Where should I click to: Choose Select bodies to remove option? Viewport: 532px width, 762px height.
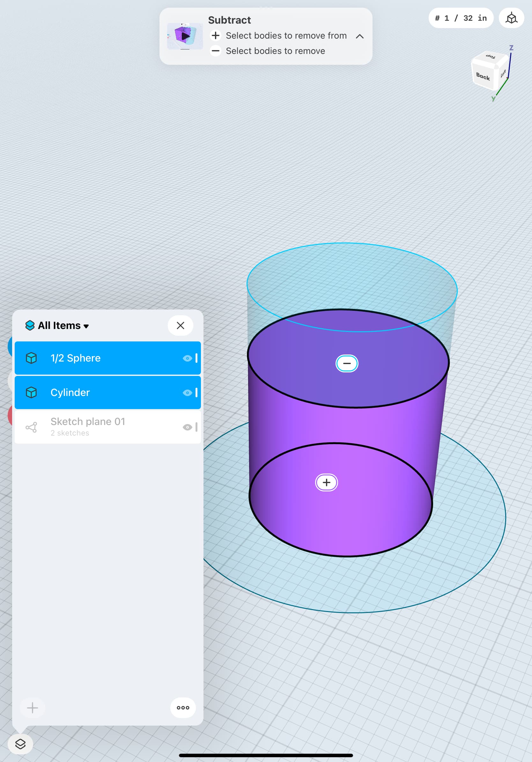[x=275, y=51]
